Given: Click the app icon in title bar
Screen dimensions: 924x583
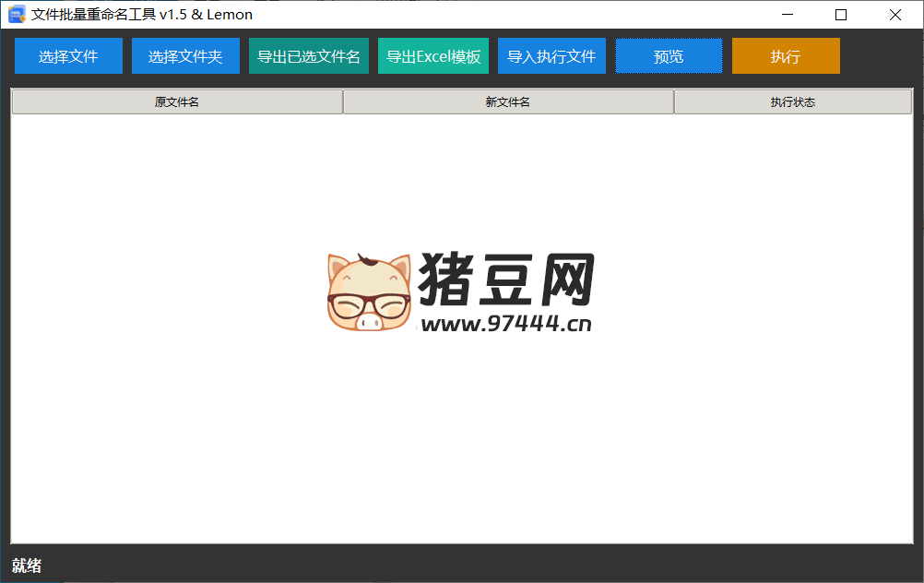Looking at the screenshot, I should click(x=17, y=15).
